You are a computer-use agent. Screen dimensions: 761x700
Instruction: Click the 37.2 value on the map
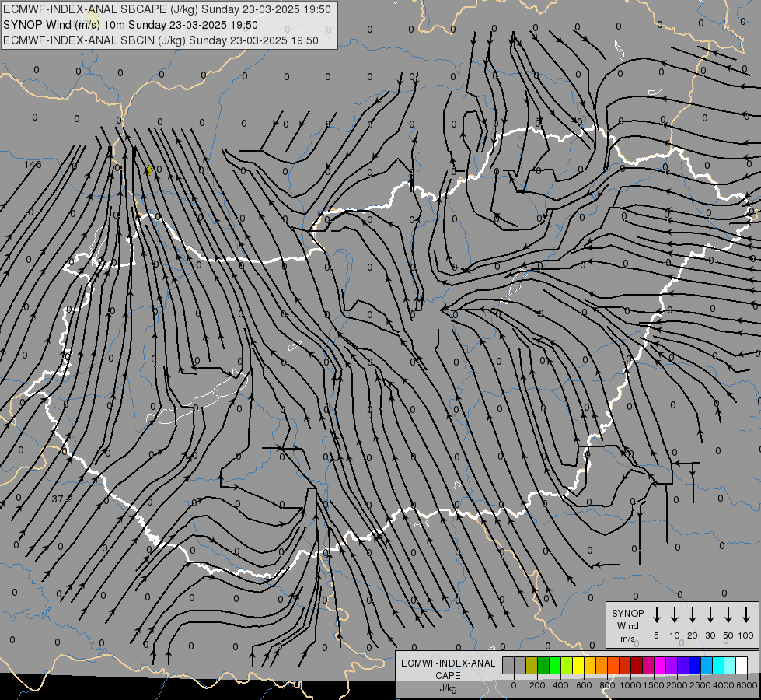click(x=61, y=499)
